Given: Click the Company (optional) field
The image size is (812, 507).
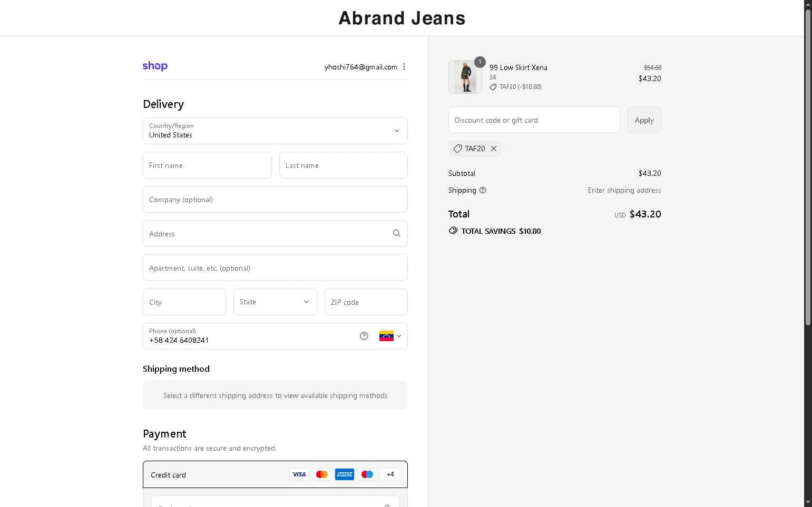Looking at the screenshot, I should click(x=275, y=200).
